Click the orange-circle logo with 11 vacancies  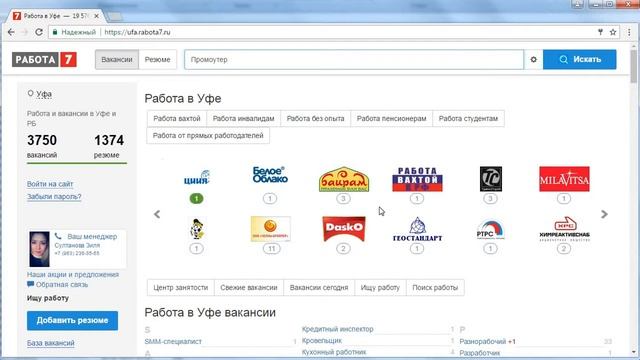click(271, 229)
